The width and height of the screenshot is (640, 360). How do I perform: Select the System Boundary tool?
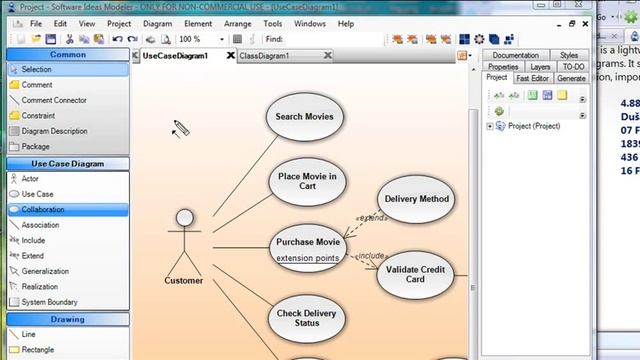pos(68,302)
